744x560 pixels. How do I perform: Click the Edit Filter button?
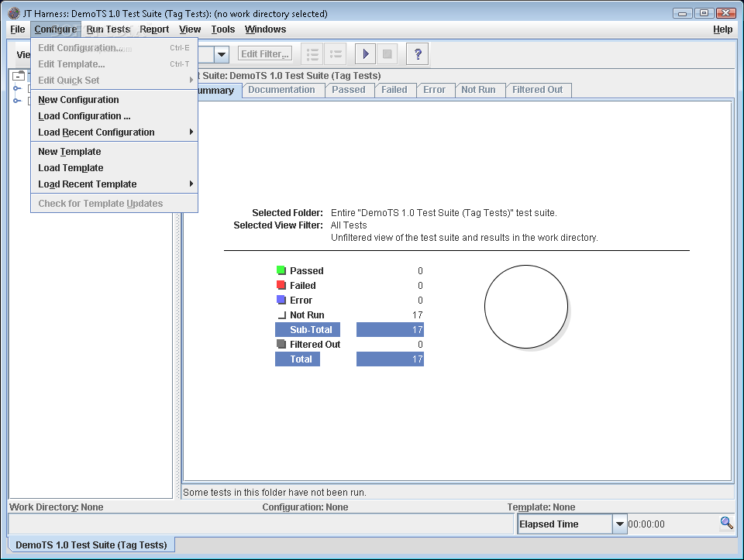click(265, 54)
